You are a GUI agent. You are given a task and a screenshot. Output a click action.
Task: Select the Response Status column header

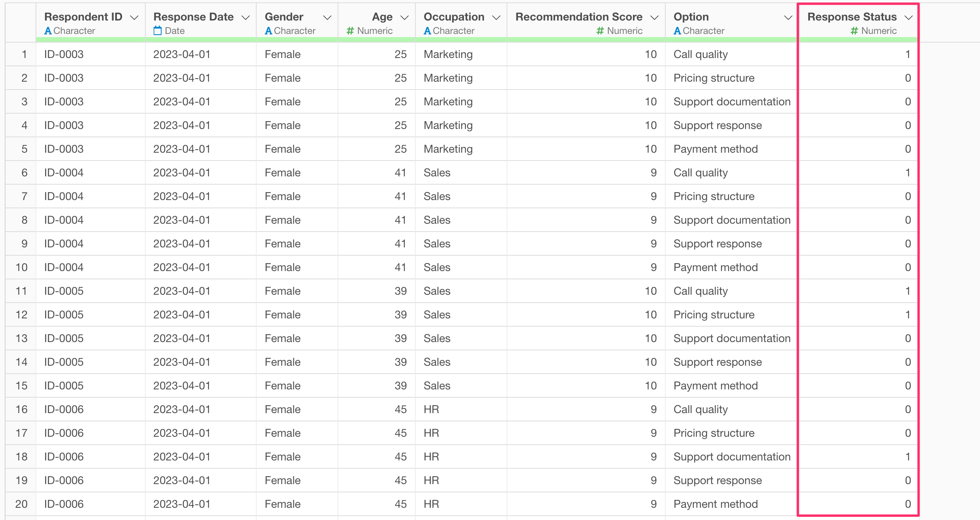[x=852, y=17]
